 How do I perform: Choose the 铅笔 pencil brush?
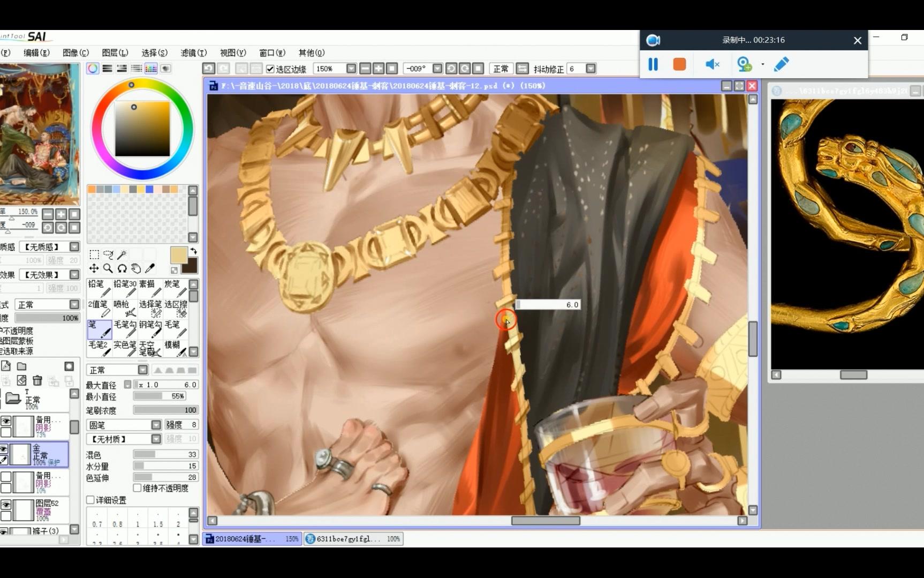tap(100, 288)
